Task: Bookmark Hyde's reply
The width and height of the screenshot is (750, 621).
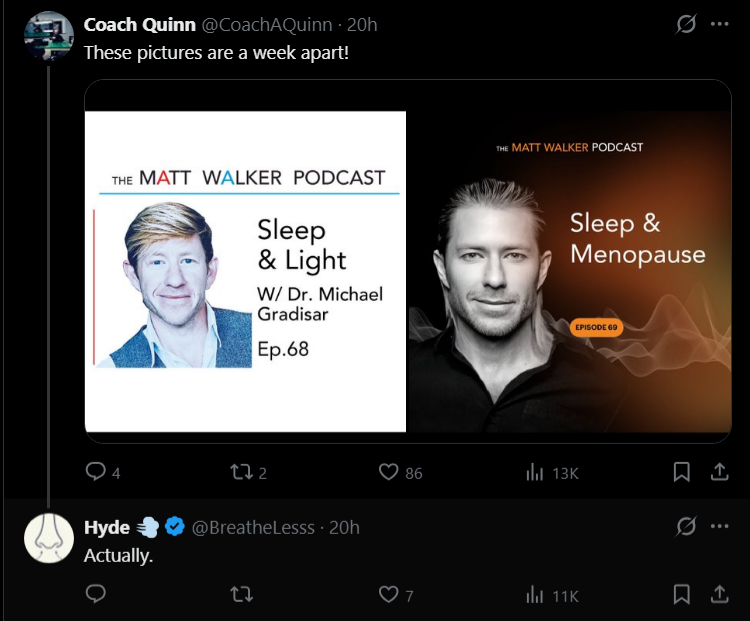Action: [681, 595]
